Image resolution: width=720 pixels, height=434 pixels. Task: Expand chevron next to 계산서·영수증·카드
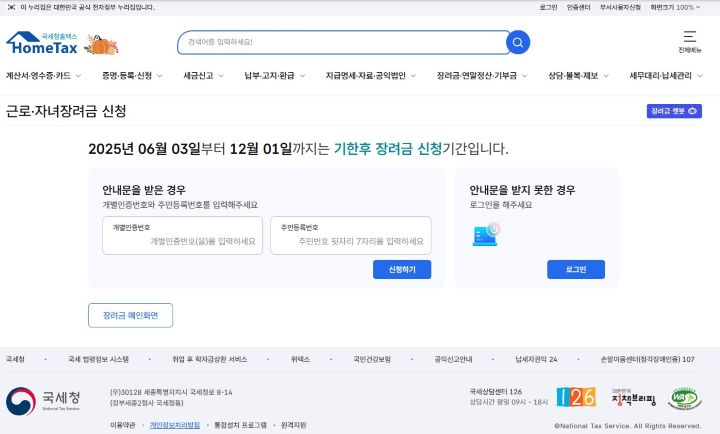point(78,76)
